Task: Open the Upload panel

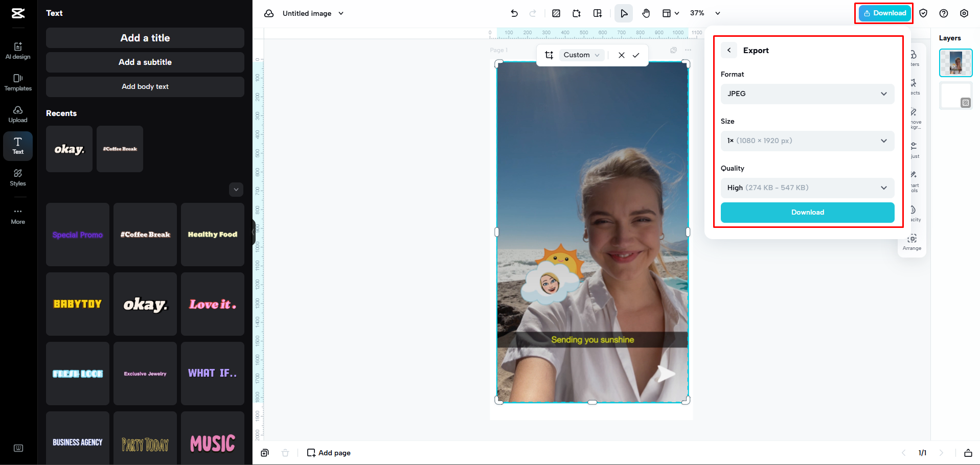Action: 18,114
